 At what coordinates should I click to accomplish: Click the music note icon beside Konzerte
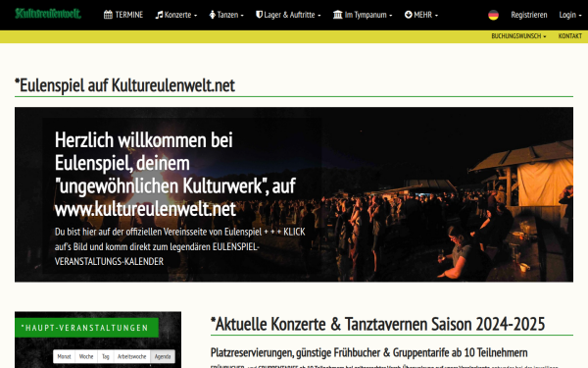pyautogui.click(x=160, y=15)
